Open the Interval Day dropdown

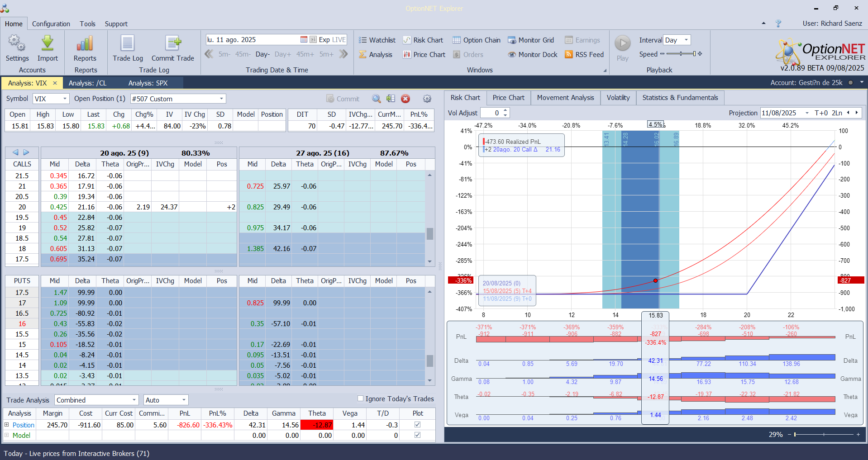tap(686, 40)
